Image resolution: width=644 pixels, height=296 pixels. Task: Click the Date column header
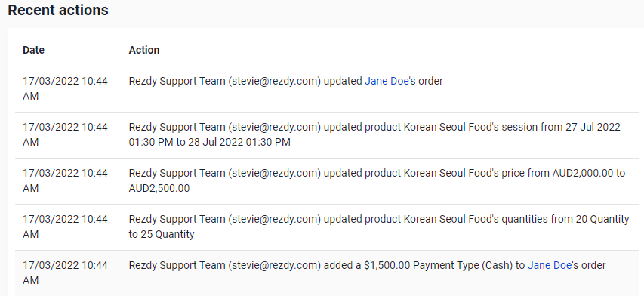coord(33,50)
